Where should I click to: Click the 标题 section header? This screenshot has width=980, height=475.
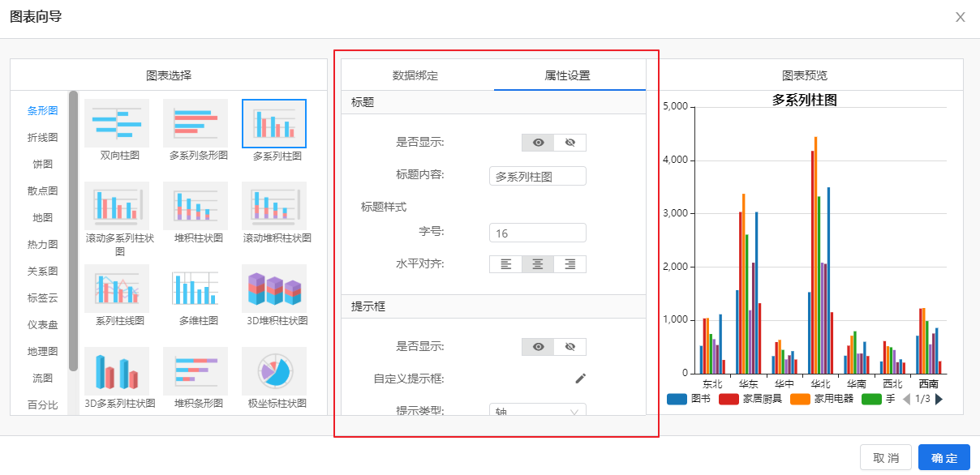493,102
